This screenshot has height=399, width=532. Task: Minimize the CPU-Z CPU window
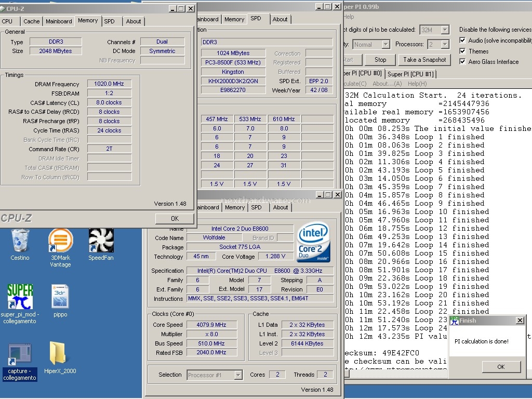[x=320, y=194]
